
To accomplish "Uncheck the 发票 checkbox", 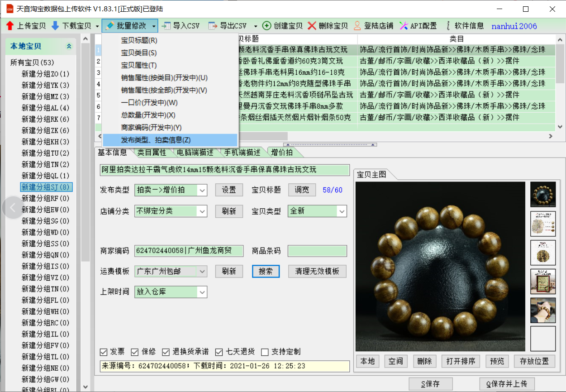I will coord(104,352).
